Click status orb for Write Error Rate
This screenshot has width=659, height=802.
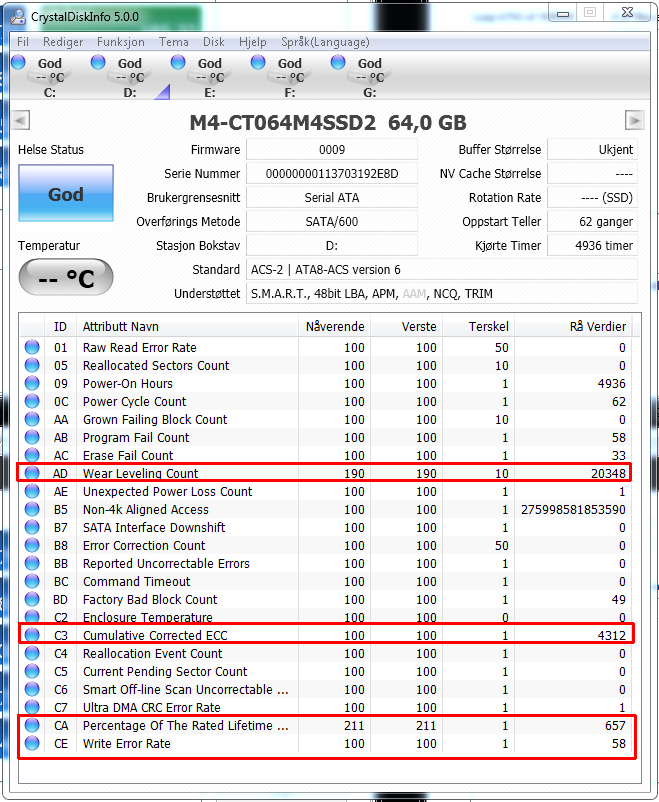(x=32, y=743)
